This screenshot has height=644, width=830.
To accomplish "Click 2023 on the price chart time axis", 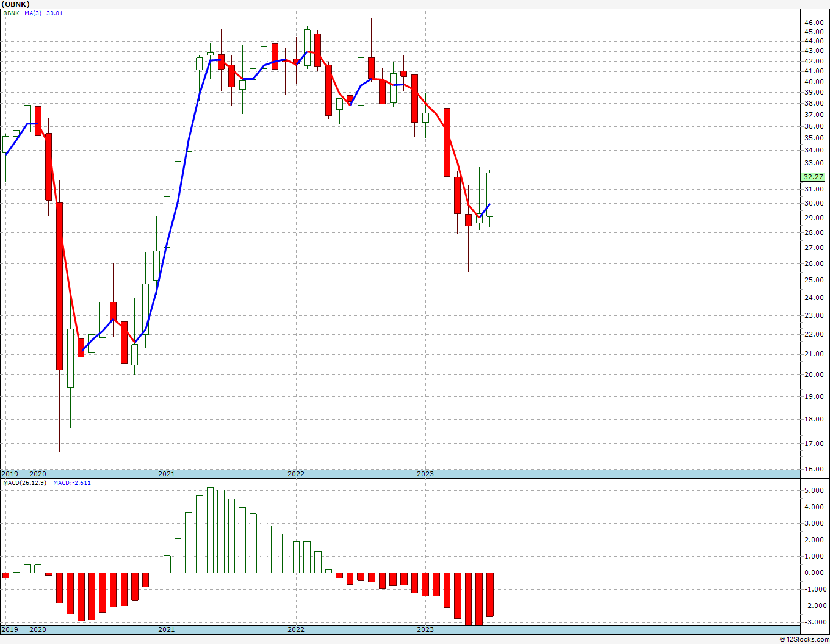I will 425,474.
